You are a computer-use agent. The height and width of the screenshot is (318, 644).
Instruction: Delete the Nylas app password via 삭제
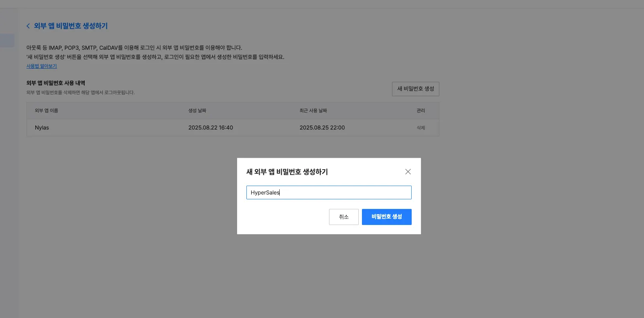click(421, 128)
